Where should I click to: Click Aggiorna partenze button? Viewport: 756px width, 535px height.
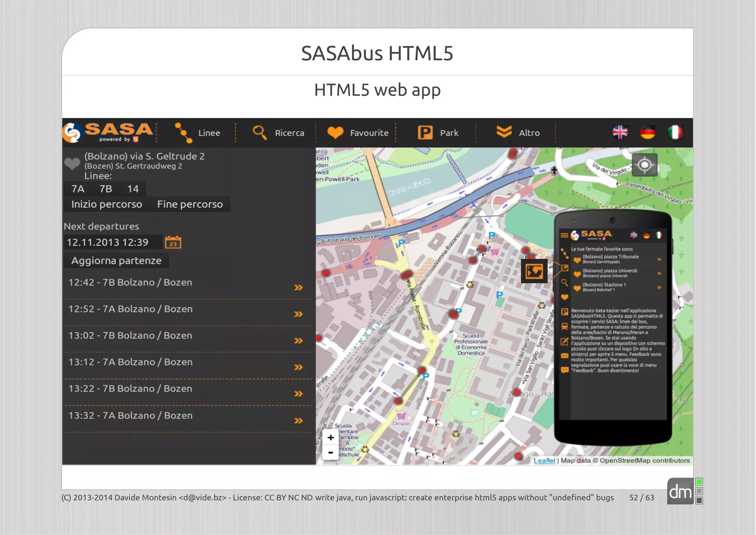coord(116,261)
